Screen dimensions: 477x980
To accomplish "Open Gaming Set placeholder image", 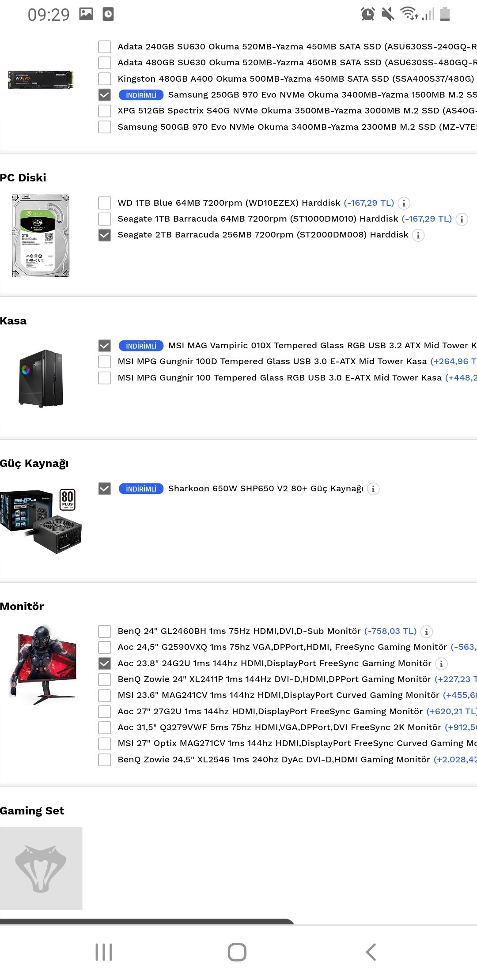I will click(41, 869).
